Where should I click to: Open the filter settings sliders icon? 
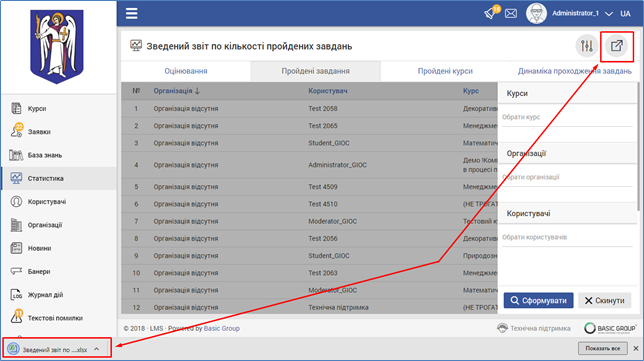tap(586, 46)
